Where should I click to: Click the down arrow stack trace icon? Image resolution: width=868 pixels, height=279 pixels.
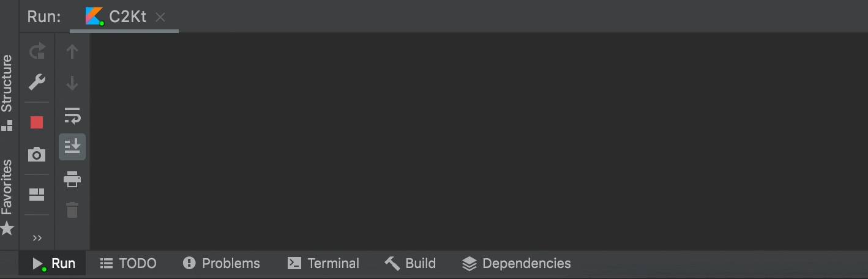click(x=72, y=83)
